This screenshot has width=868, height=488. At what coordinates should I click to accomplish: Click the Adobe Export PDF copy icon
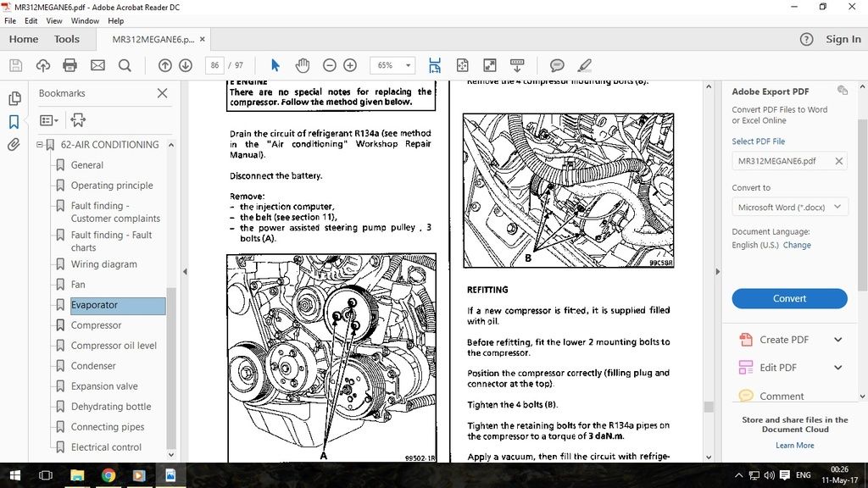[843, 90]
